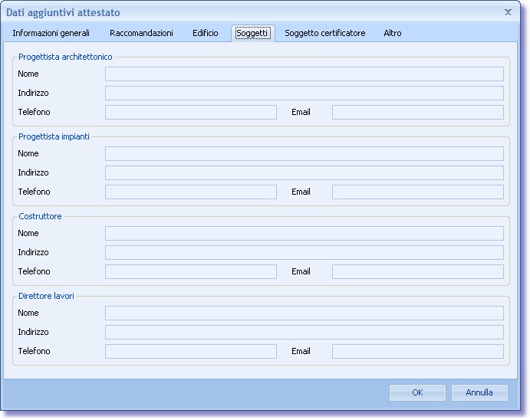Click Telefono field under Progettista impianti
530x420 pixels.
click(191, 192)
